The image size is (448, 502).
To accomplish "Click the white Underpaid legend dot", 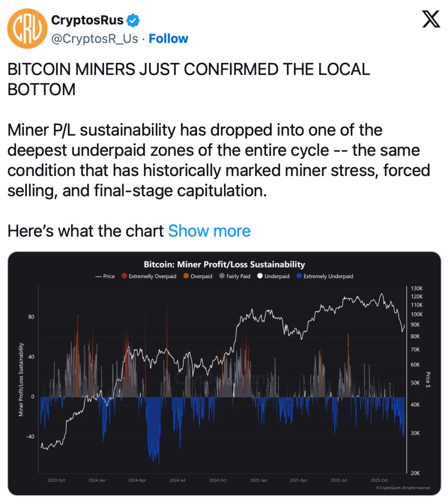I will pyautogui.click(x=260, y=276).
